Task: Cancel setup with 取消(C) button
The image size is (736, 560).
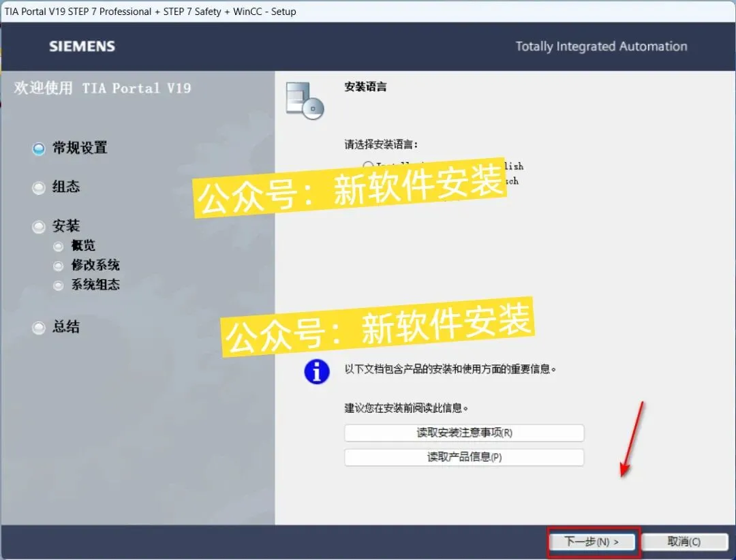Action: 684,542
